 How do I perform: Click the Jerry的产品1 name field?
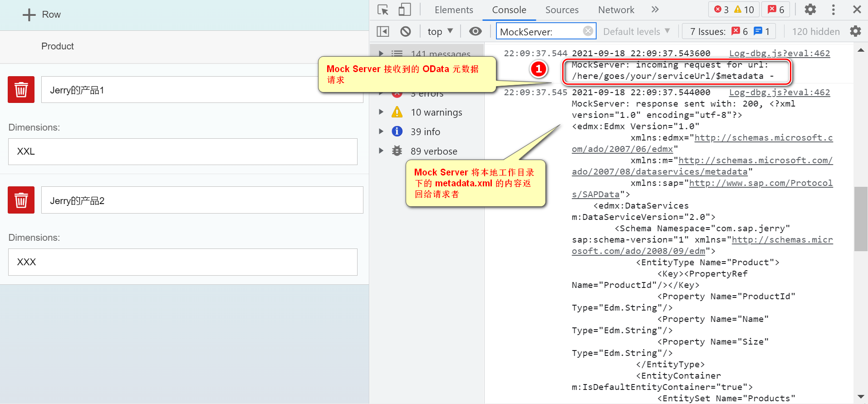click(x=202, y=89)
